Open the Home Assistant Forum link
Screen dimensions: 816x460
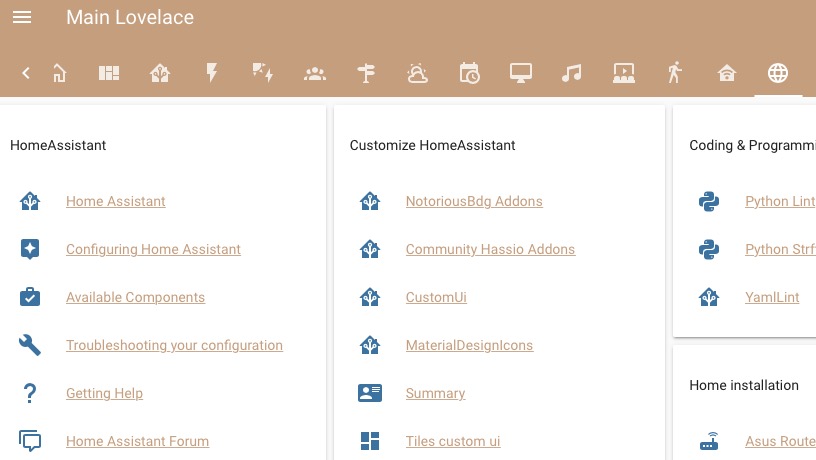click(x=137, y=441)
